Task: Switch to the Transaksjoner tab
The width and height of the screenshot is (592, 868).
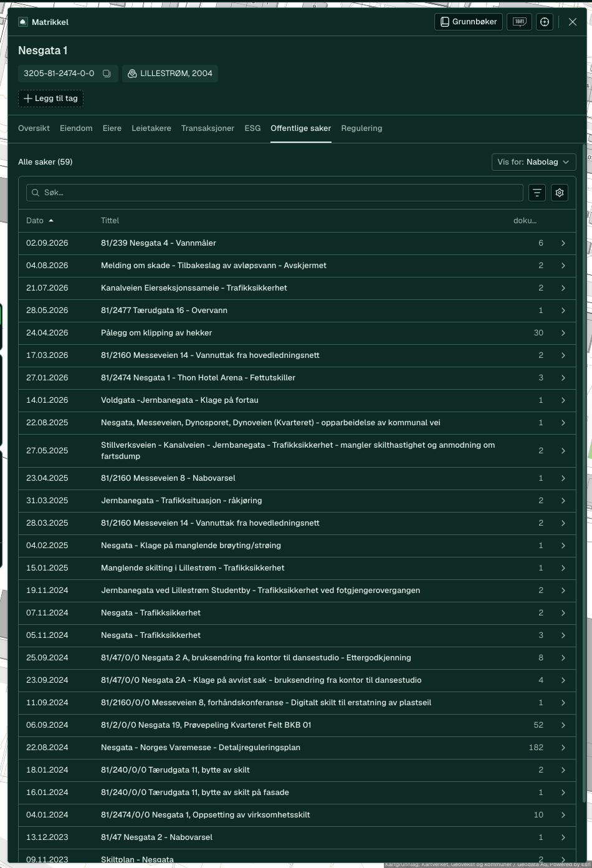Action: coord(208,128)
